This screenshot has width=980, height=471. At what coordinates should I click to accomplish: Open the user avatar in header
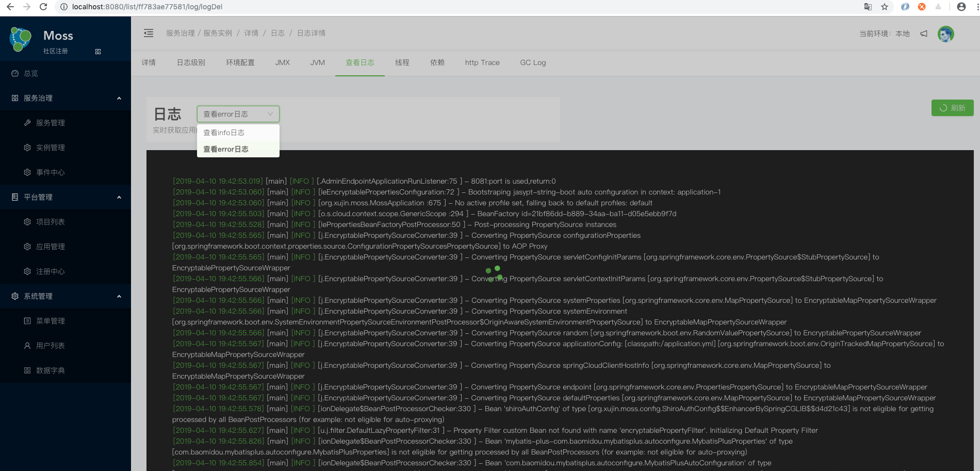[945, 34]
